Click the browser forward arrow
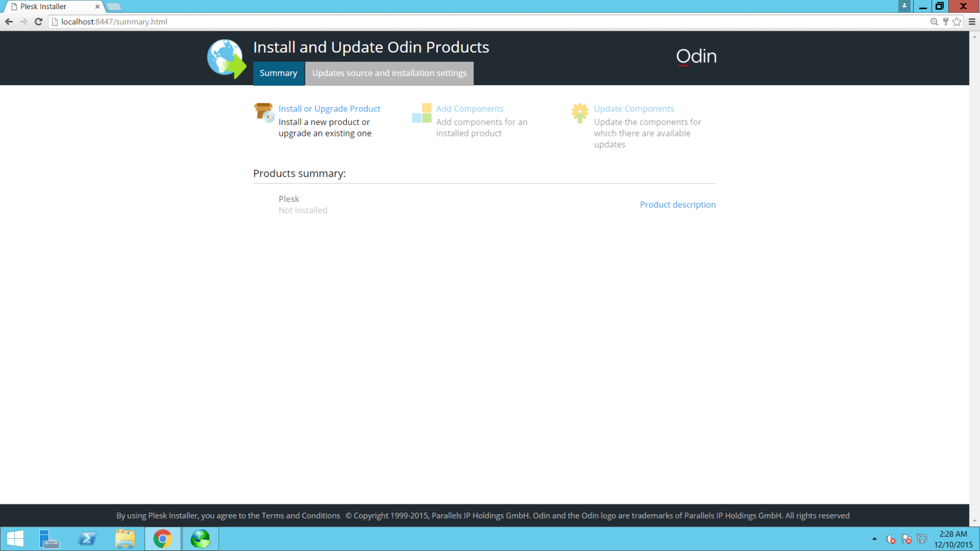Image resolution: width=980 pixels, height=551 pixels. coord(23,21)
